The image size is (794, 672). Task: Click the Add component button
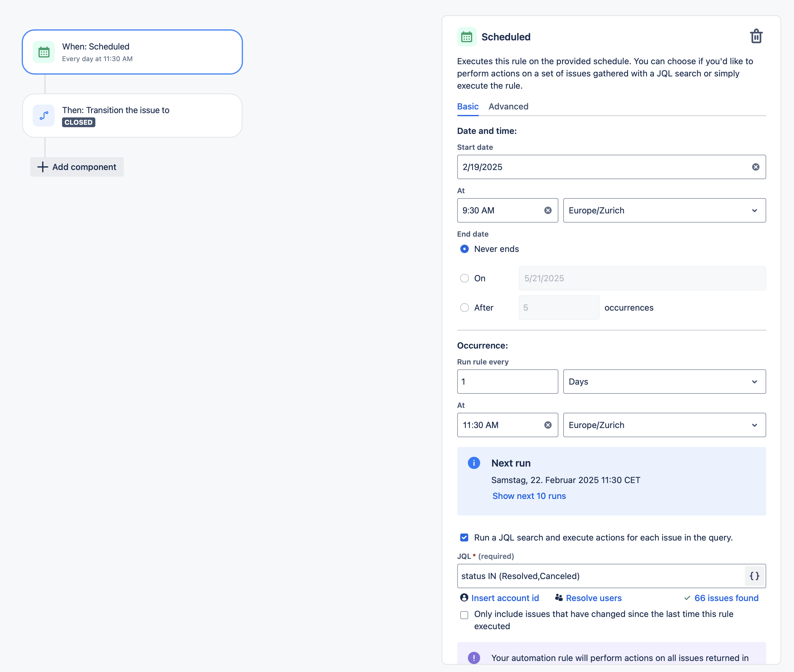(x=77, y=167)
